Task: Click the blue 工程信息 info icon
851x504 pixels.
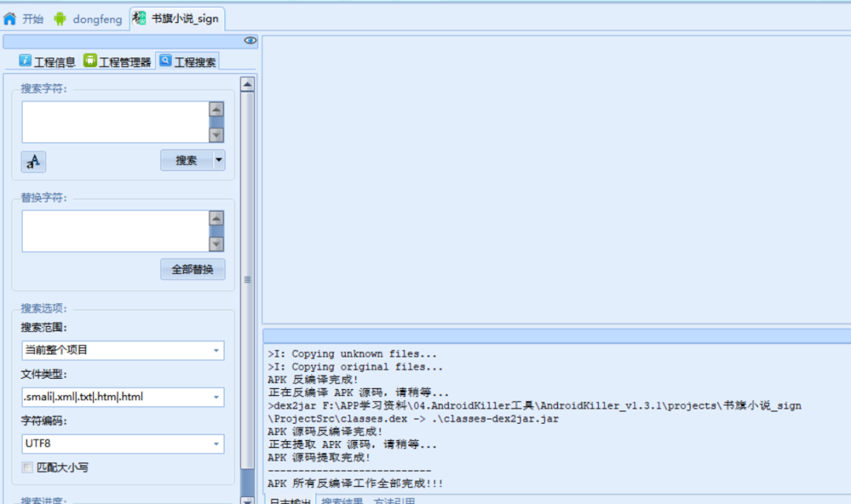Action: pos(25,60)
